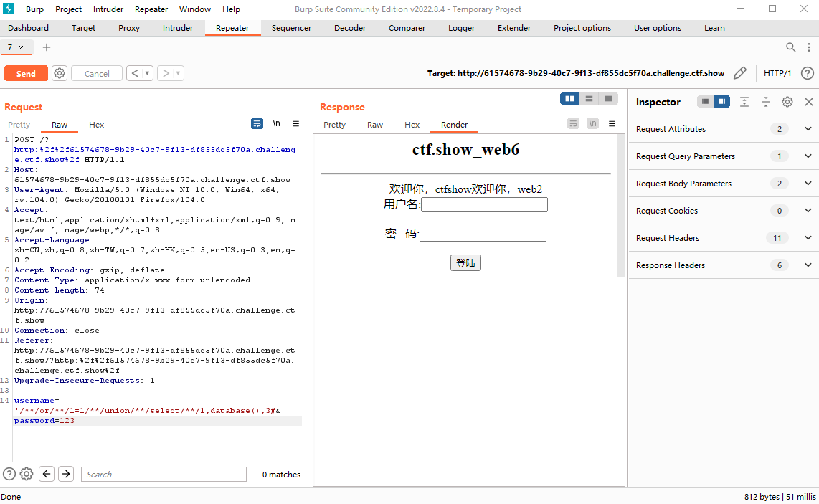Open history forward dropdown arrow
819x504 pixels.
coord(178,73)
